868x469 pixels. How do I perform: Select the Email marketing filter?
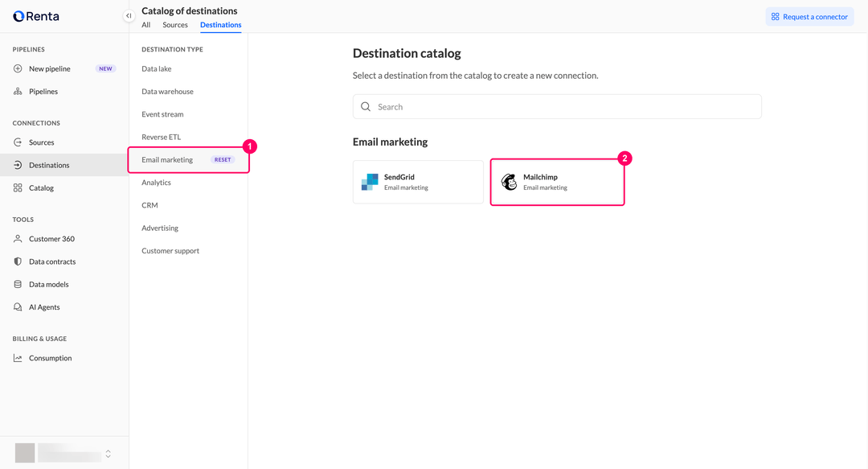click(x=167, y=159)
